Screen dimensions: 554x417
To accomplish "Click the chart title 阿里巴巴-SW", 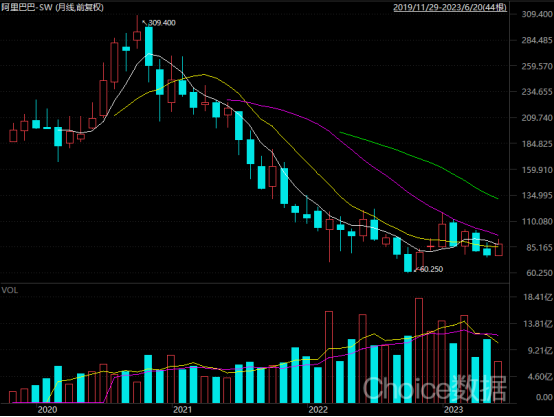I will pos(27,7).
